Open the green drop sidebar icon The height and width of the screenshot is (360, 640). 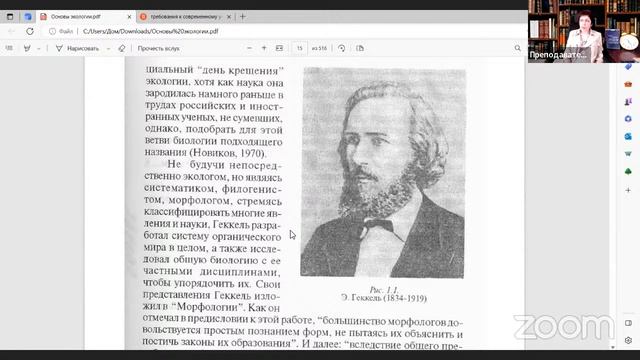tap(628, 154)
